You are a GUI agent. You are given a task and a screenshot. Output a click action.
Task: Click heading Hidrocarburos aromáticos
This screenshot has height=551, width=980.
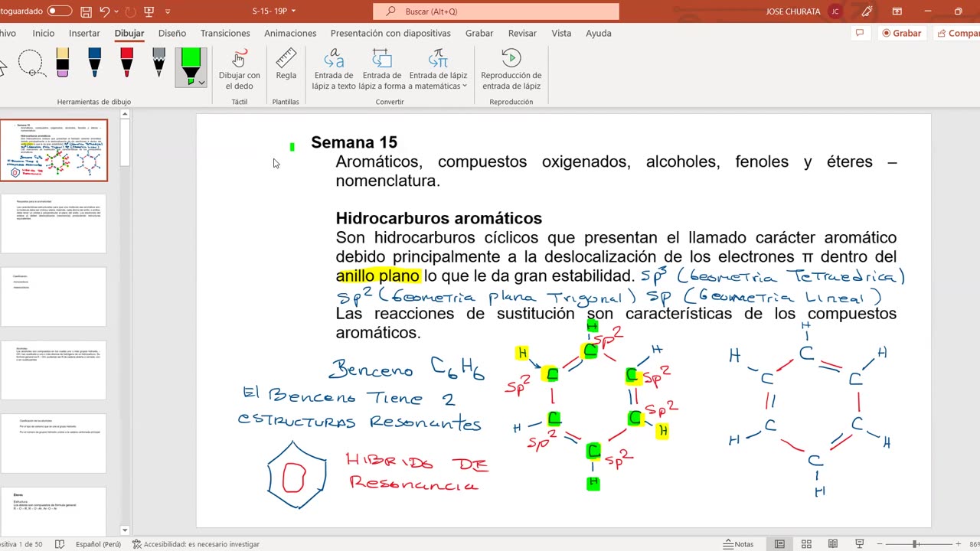pyautogui.click(x=439, y=219)
